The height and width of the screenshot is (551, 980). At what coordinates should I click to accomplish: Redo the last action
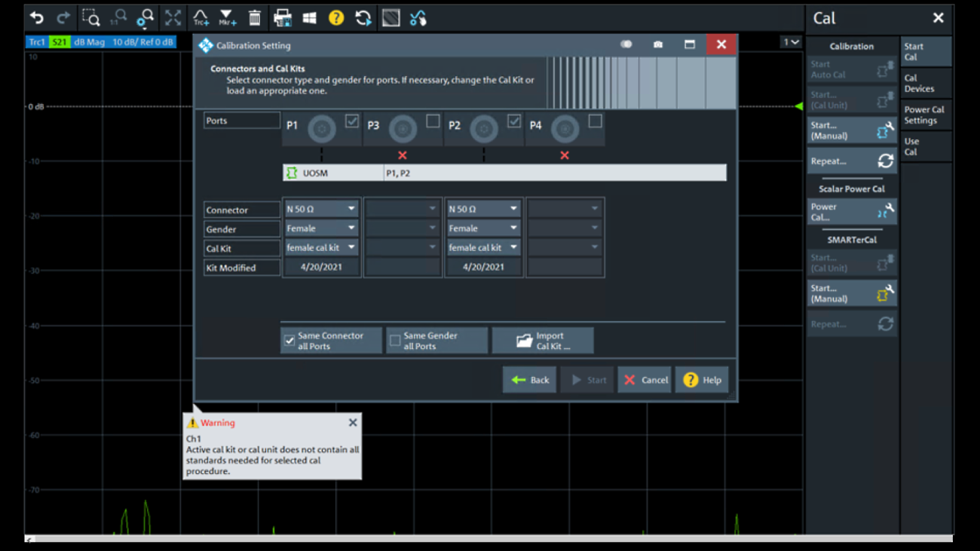(x=63, y=17)
